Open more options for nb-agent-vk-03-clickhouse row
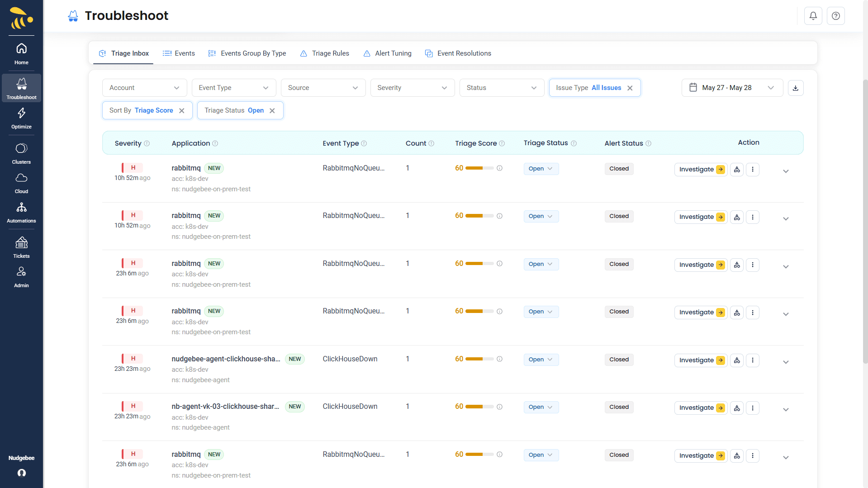Image resolution: width=868 pixels, height=488 pixels. point(752,407)
